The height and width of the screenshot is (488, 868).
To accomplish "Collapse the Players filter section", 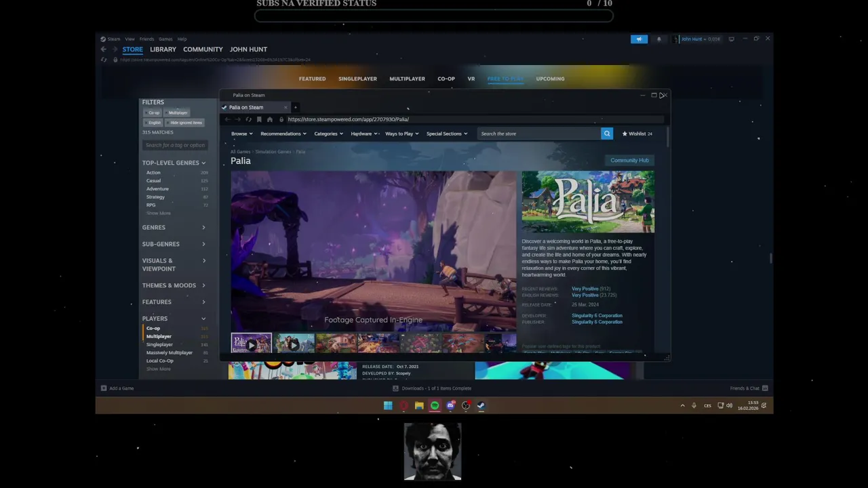I will coord(174,319).
